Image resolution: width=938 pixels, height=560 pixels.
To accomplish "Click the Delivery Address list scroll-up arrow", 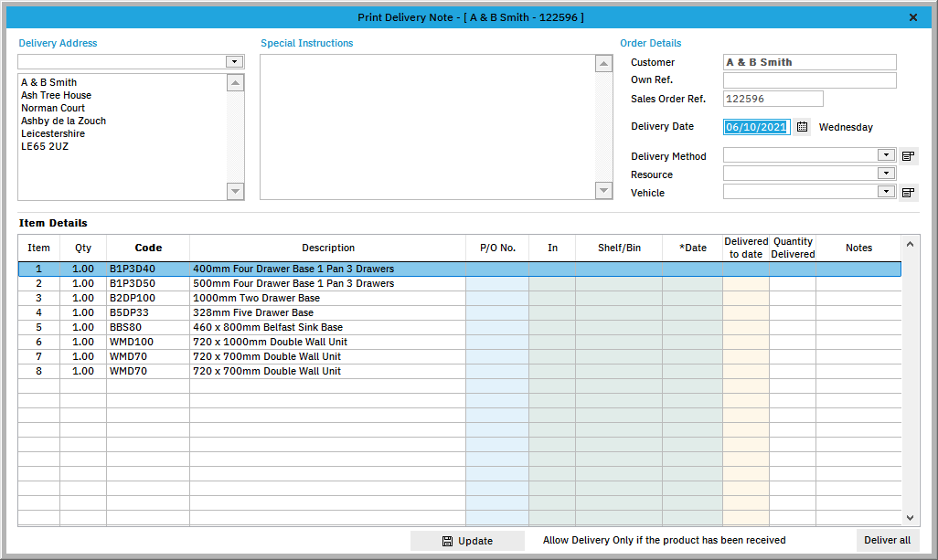I will pos(235,81).
